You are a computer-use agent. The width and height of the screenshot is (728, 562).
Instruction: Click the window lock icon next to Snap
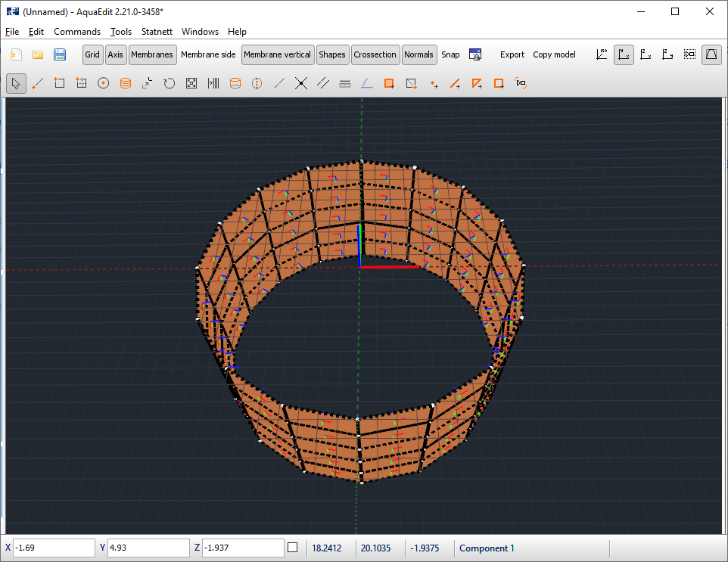(x=475, y=54)
